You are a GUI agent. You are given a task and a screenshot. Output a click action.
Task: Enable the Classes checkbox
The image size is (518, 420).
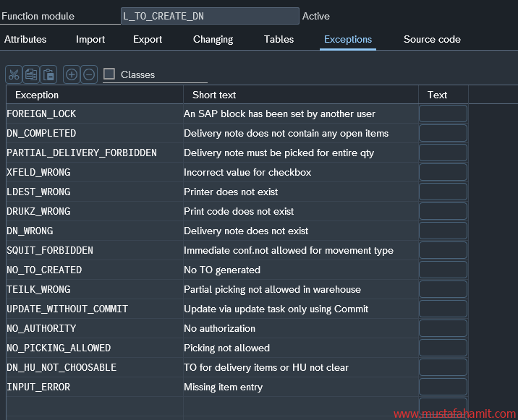pos(109,74)
